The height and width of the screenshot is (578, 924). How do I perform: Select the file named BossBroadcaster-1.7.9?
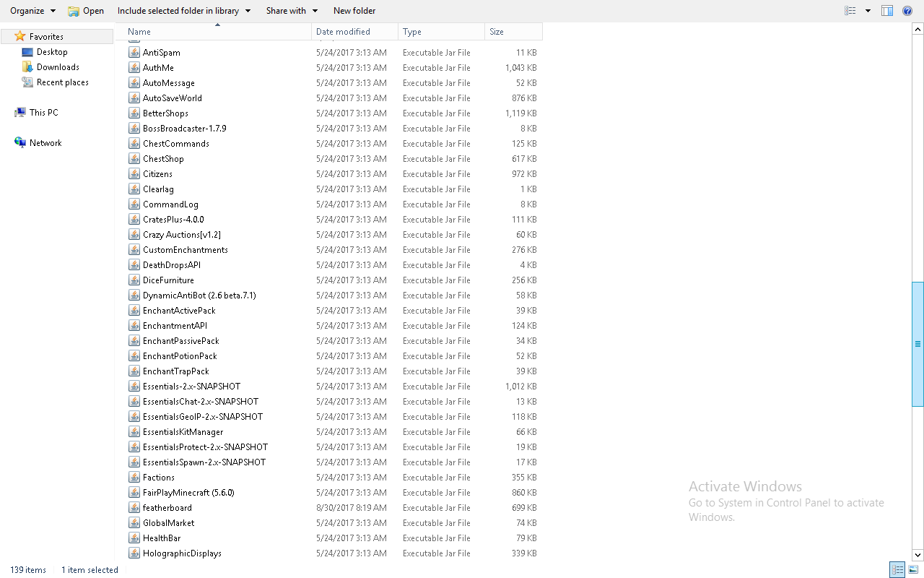[185, 129]
